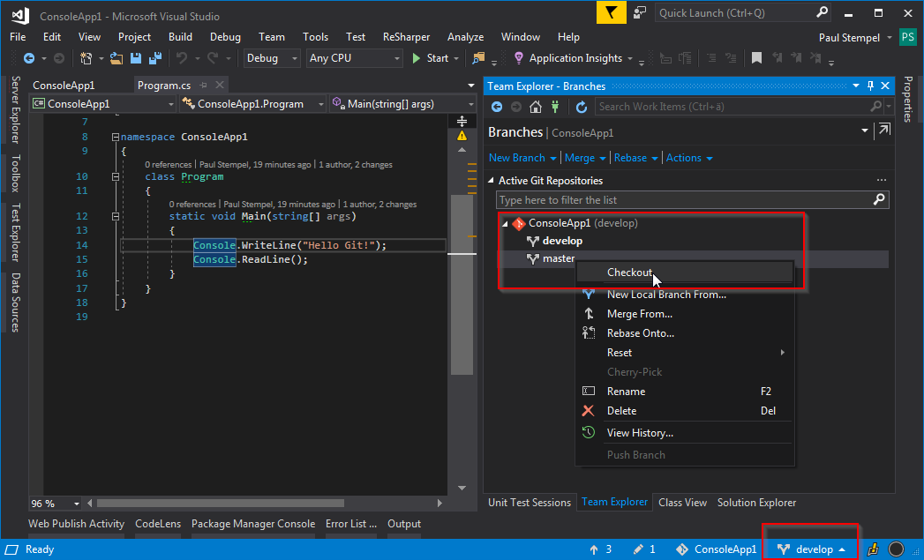Refresh the Team Explorer panel
Screen dimensions: 924x560
[582, 107]
